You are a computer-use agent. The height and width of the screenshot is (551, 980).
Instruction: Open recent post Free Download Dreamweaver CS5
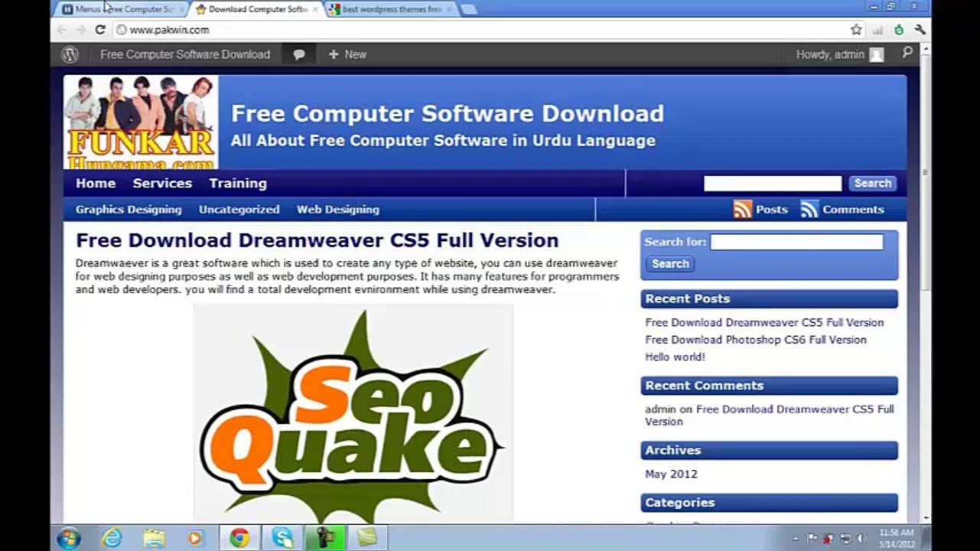pyautogui.click(x=764, y=322)
